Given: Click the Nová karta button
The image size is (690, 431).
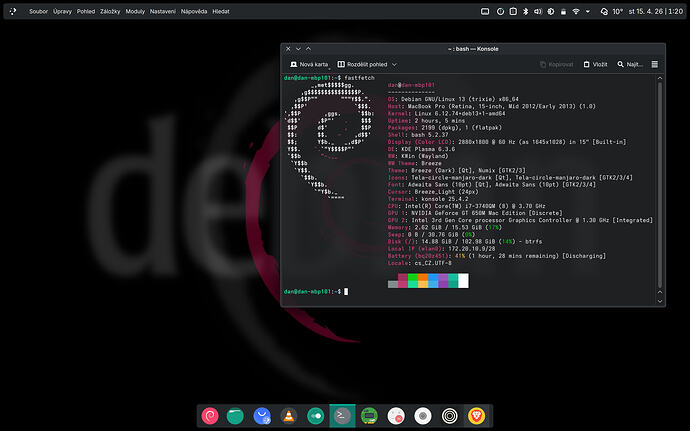Looking at the screenshot, I should click(x=309, y=64).
